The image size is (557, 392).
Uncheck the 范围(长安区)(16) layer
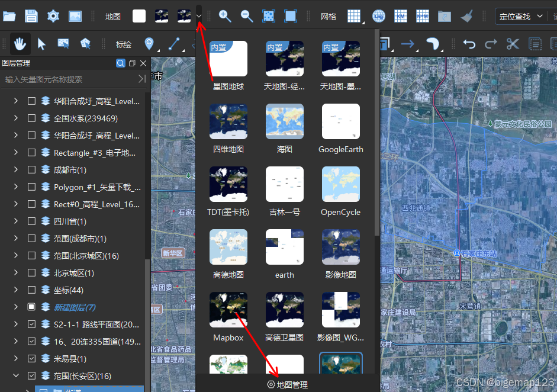pyautogui.click(x=31, y=375)
